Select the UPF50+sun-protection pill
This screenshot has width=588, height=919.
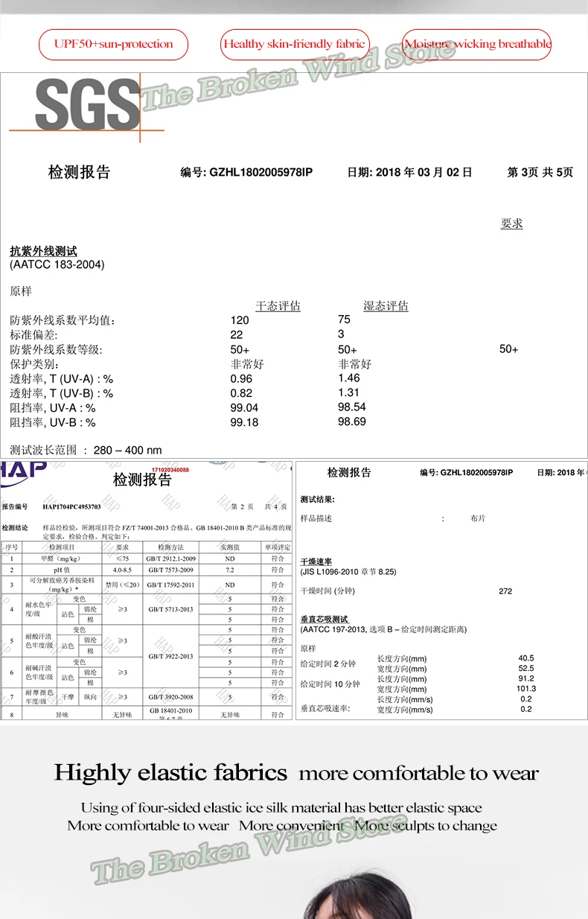coord(113,44)
